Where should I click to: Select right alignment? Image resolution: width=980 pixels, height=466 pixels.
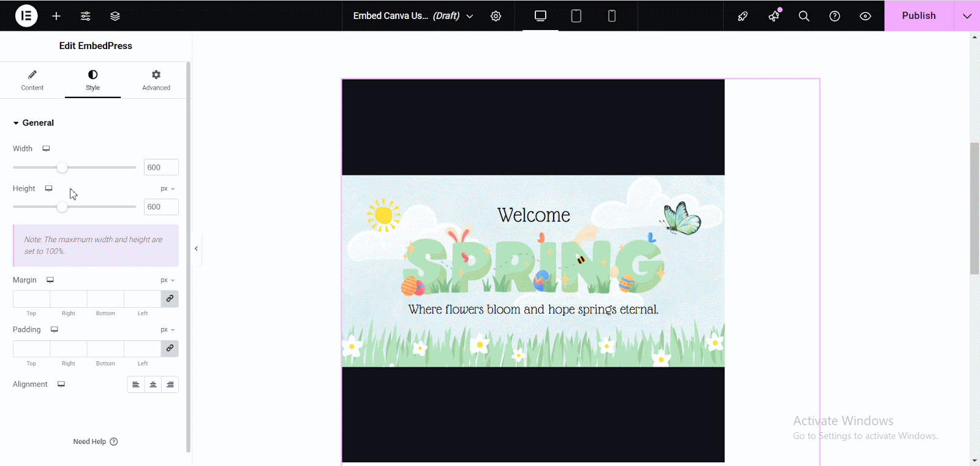point(170,384)
